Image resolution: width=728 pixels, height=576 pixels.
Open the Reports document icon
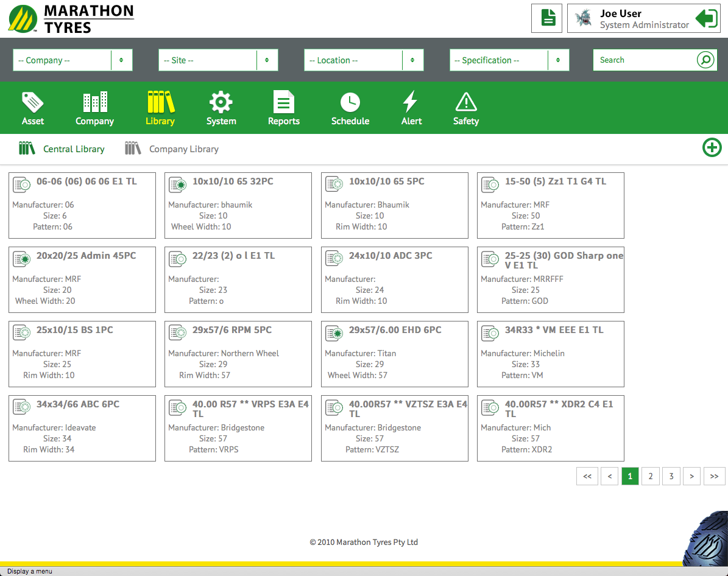tap(283, 102)
